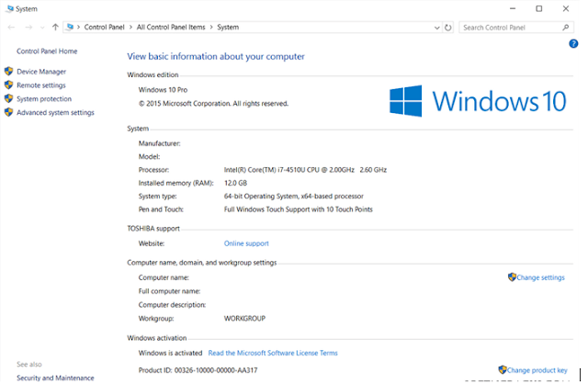Select All Control Panel Items breadcrumb
Screen dimensions: 588x384
(x=171, y=27)
